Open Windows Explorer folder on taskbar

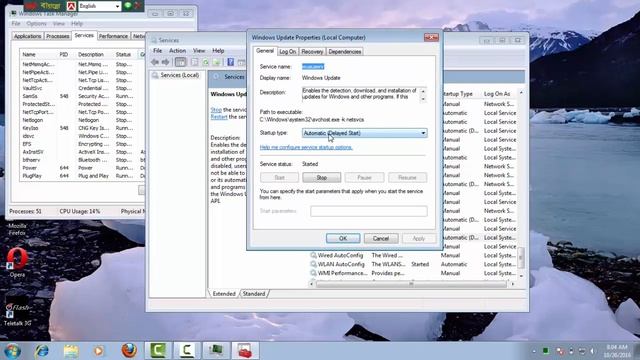pos(71,351)
